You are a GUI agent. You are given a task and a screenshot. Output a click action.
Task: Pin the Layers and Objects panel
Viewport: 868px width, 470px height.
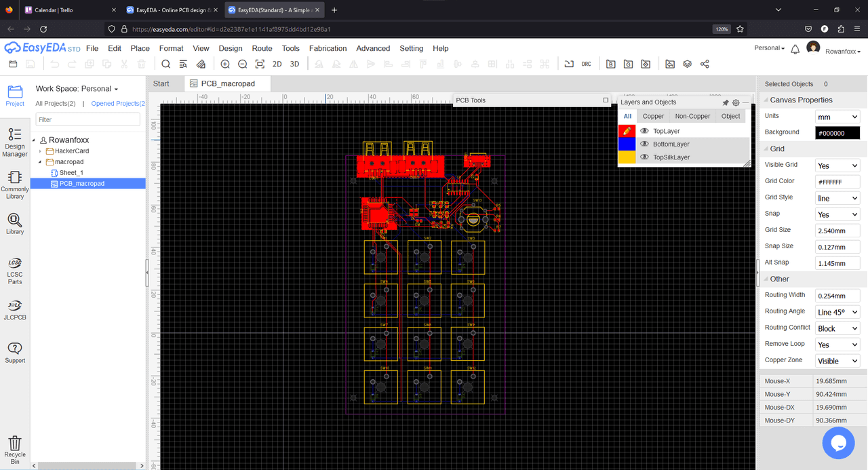tap(725, 102)
